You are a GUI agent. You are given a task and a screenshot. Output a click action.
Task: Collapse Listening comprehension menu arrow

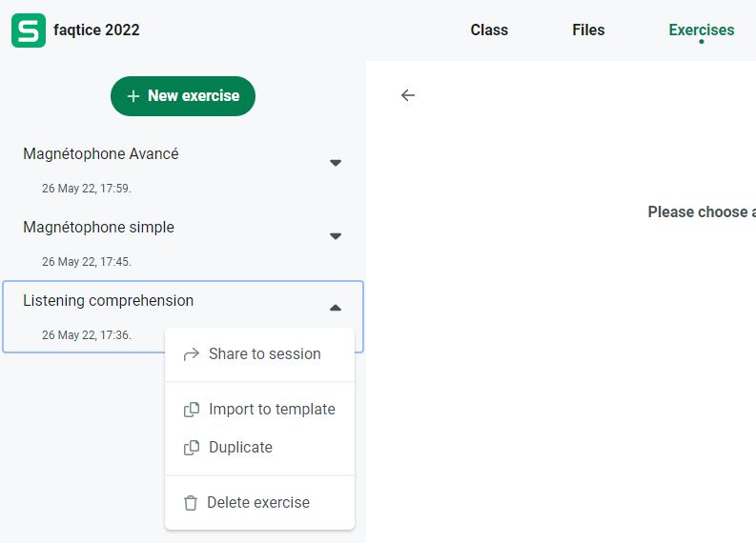point(336,308)
